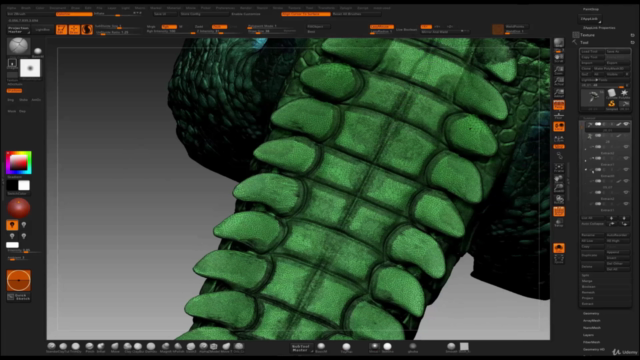The height and width of the screenshot is (360, 640).
Task: Apply the ToyPlastic material
Action: point(346,347)
